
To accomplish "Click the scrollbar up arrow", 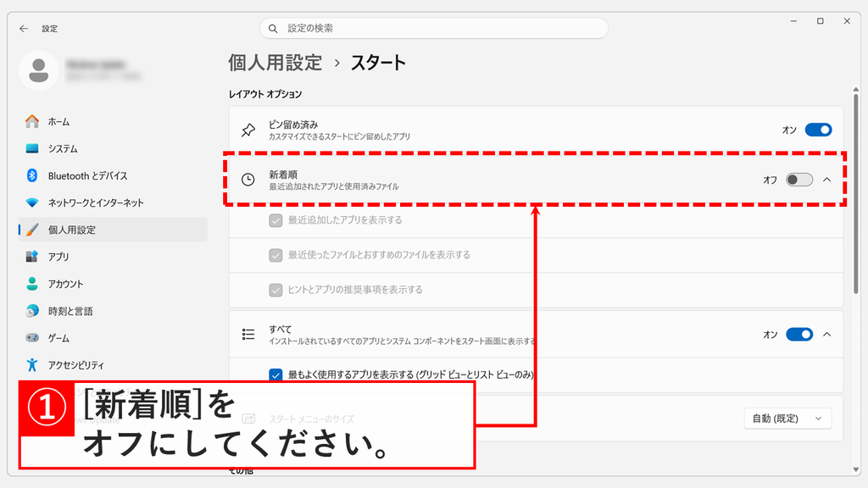I will tap(856, 89).
